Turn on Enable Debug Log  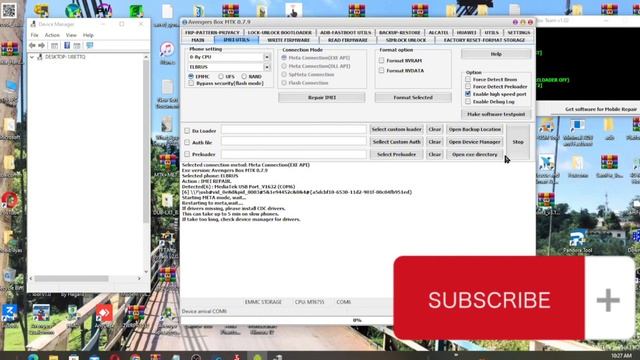tap(468, 102)
